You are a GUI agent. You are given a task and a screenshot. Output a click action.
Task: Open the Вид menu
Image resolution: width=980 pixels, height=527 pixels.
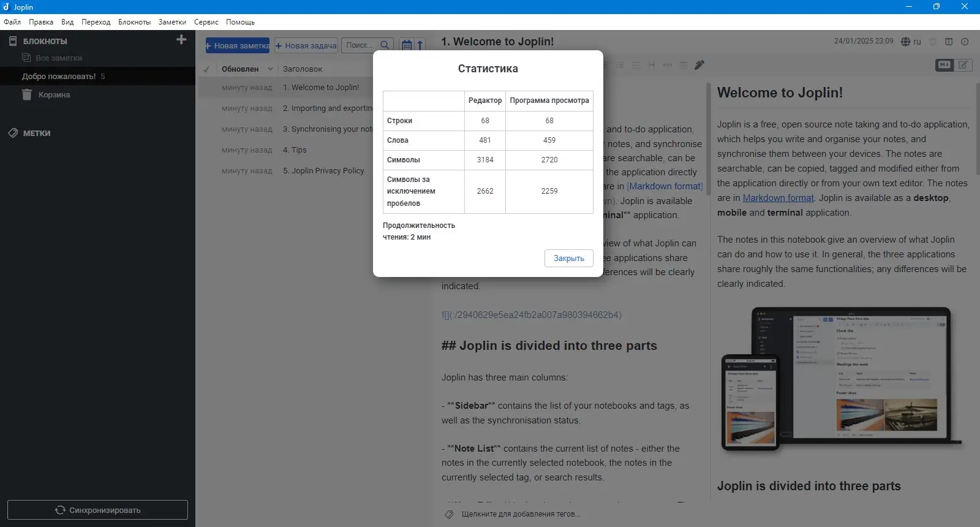coord(67,22)
